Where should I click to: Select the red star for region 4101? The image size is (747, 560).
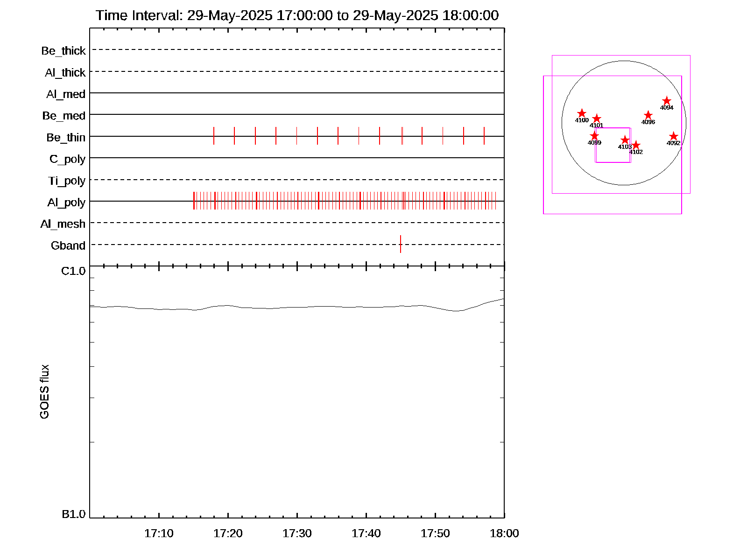[x=596, y=119]
